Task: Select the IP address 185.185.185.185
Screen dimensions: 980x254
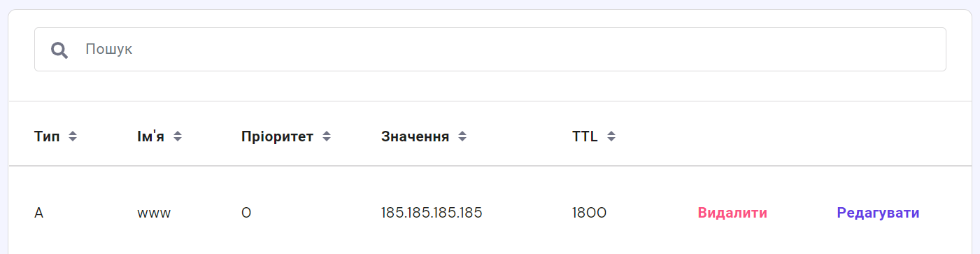Action: 432,213
